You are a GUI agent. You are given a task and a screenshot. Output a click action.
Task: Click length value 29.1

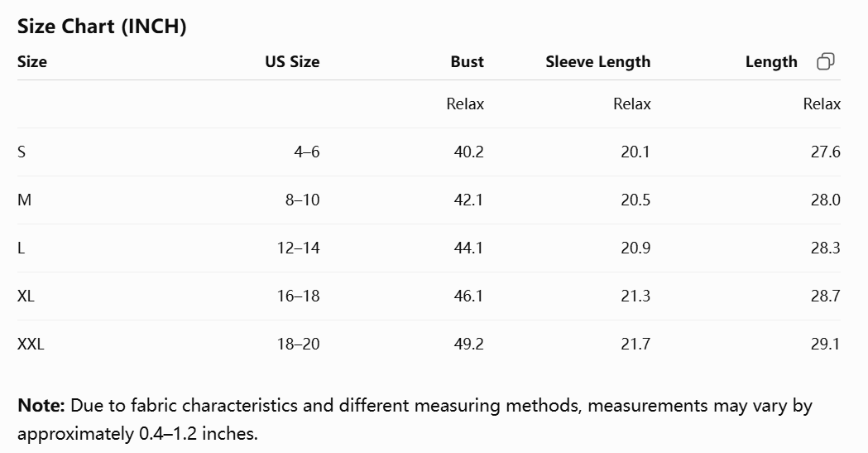pos(825,344)
